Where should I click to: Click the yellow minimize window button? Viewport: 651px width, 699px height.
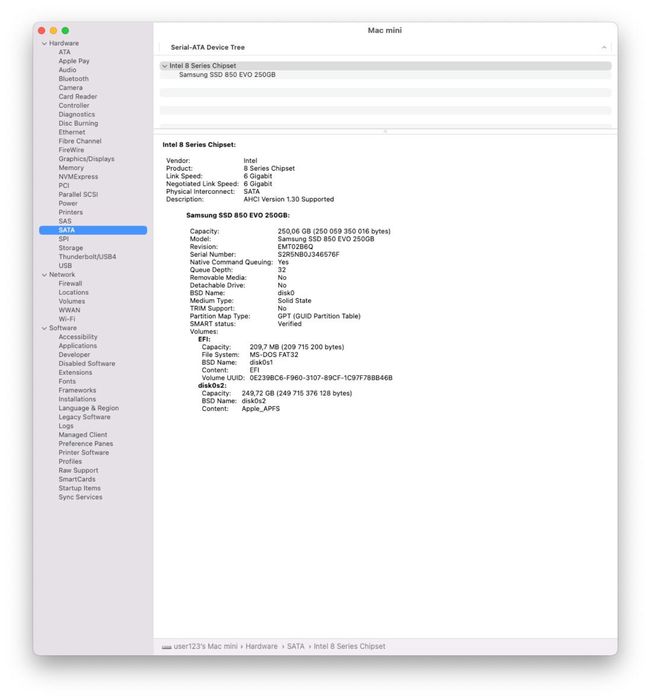tap(54, 30)
